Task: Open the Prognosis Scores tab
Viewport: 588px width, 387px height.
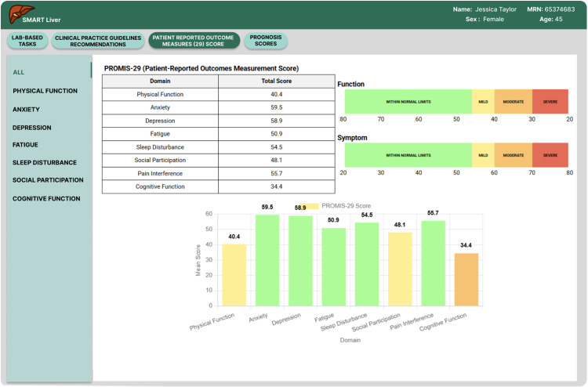Action: coord(266,41)
